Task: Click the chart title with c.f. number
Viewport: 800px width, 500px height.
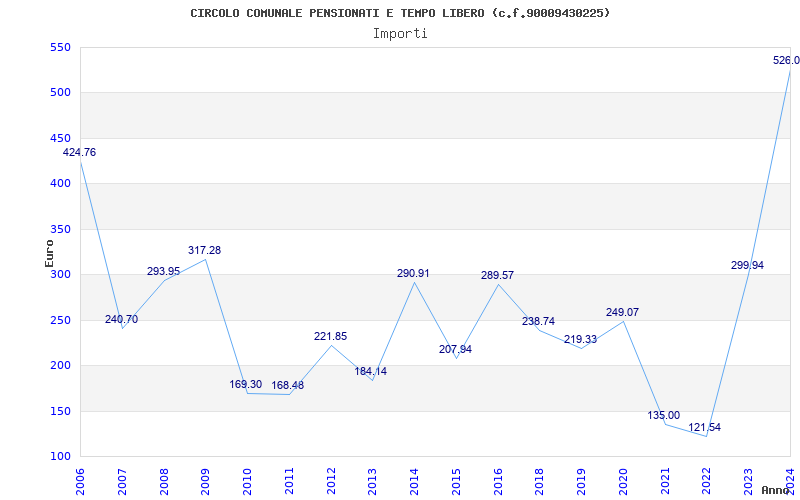Action: click(400, 13)
